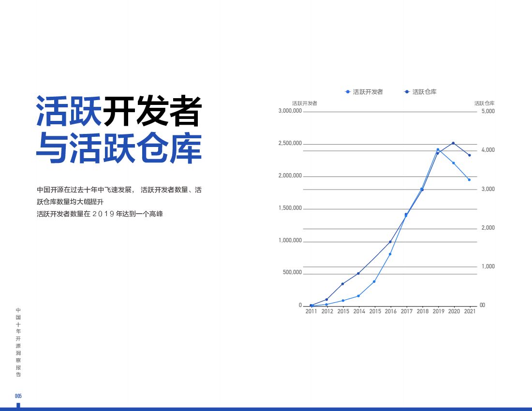The width and height of the screenshot is (532, 411).
Task: Click the 00 right axis label
Action: coord(482,305)
